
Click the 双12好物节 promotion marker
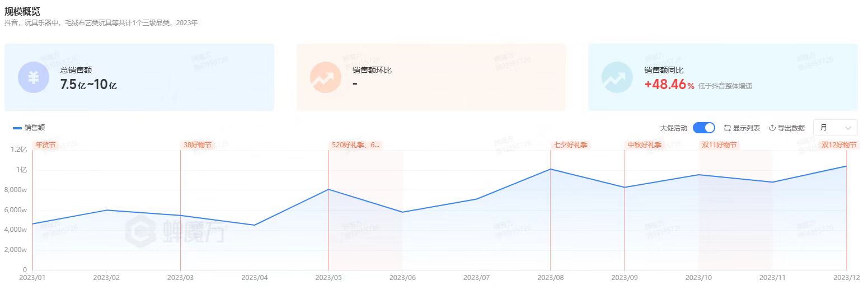pyautogui.click(x=838, y=145)
